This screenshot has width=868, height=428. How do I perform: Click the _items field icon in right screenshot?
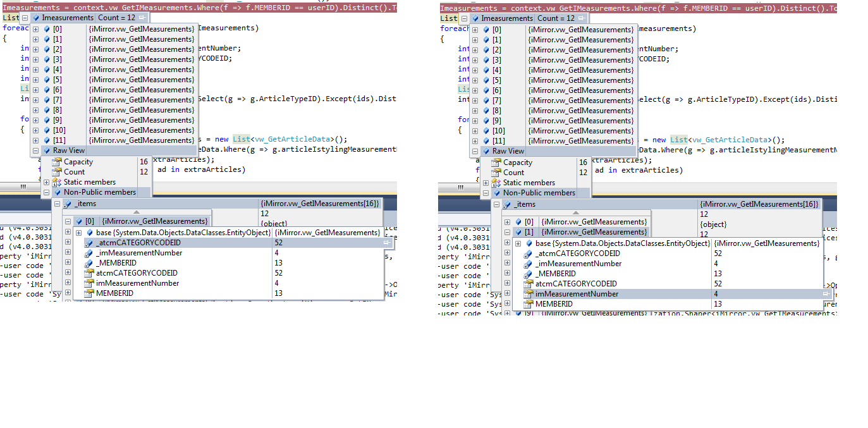pyautogui.click(x=507, y=204)
